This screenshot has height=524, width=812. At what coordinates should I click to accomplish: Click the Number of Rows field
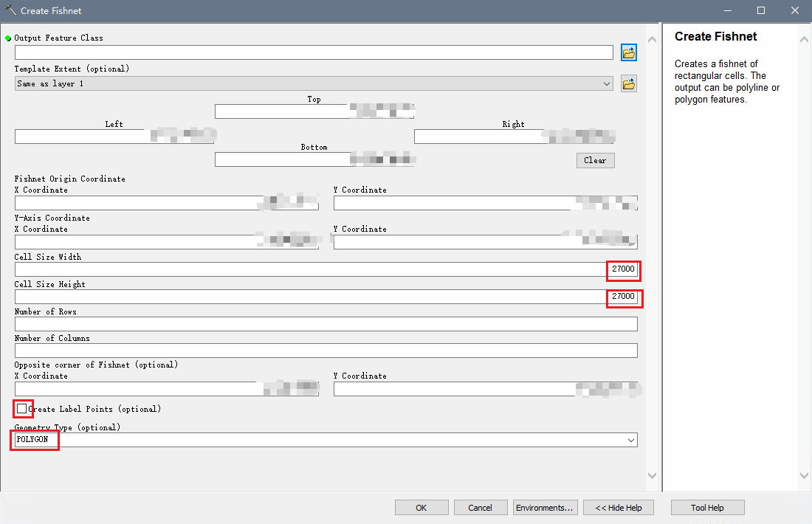point(325,323)
